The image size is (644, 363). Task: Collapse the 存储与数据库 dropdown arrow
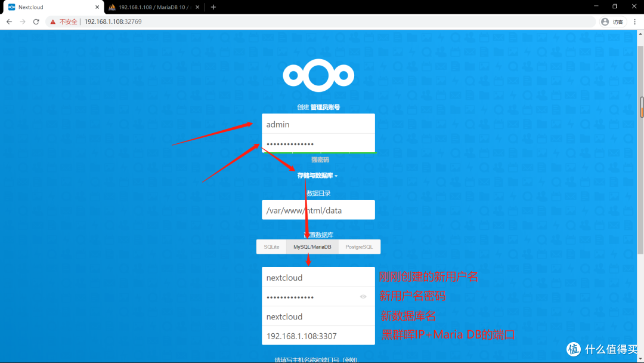click(x=336, y=176)
